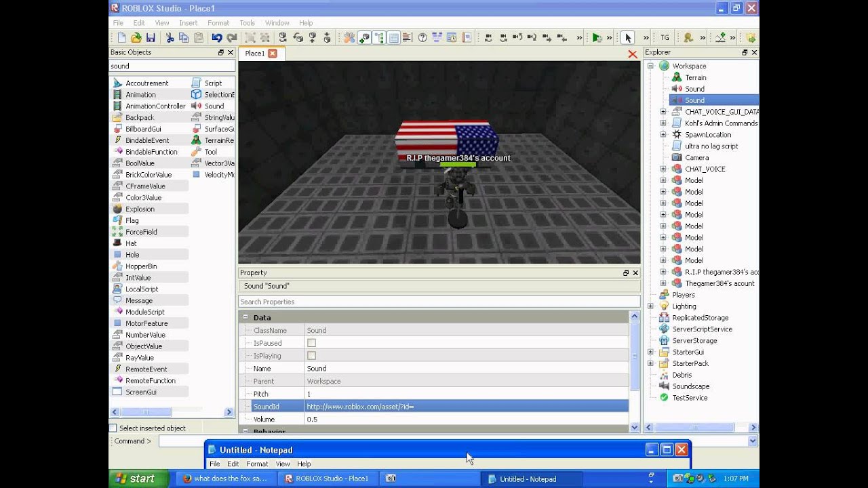Expand the Lighting tree node
This screenshot has width=868, height=488.
[650, 306]
